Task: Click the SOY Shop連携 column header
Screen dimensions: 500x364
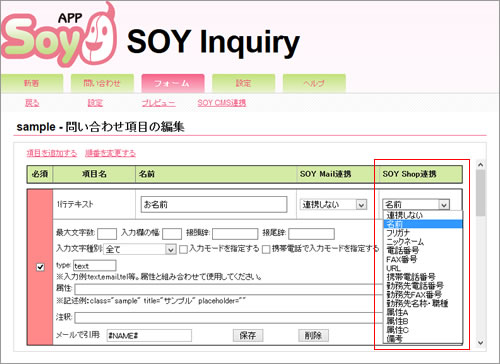Action: pos(421,174)
